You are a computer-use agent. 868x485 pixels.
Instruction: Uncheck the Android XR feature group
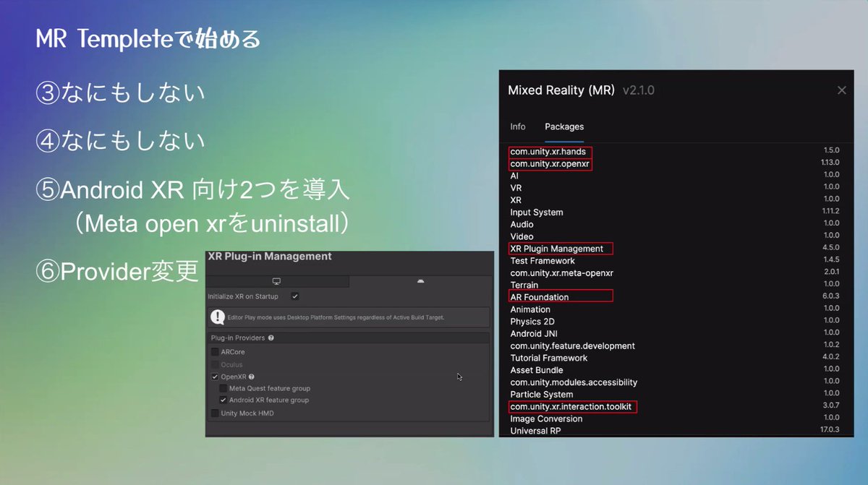coord(224,400)
